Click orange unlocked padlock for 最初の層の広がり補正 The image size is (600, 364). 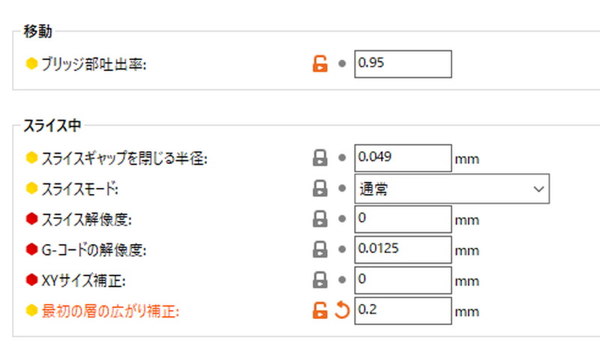[320, 311]
